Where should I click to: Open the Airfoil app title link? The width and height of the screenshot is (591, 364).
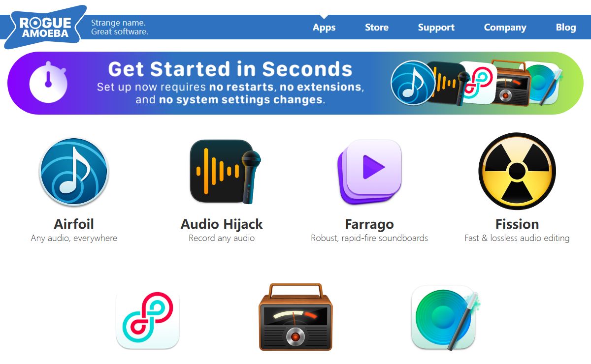(x=74, y=224)
